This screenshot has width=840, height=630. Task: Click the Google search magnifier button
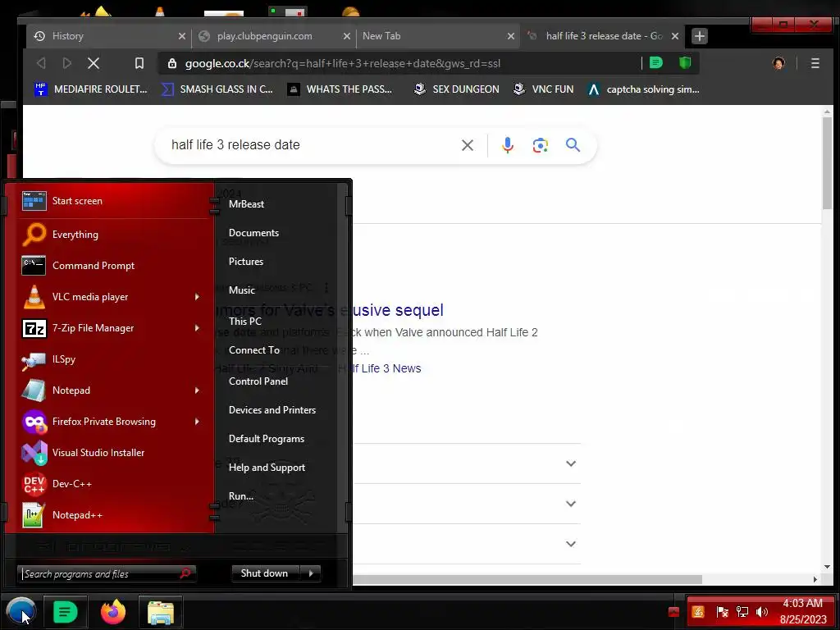[x=573, y=144]
